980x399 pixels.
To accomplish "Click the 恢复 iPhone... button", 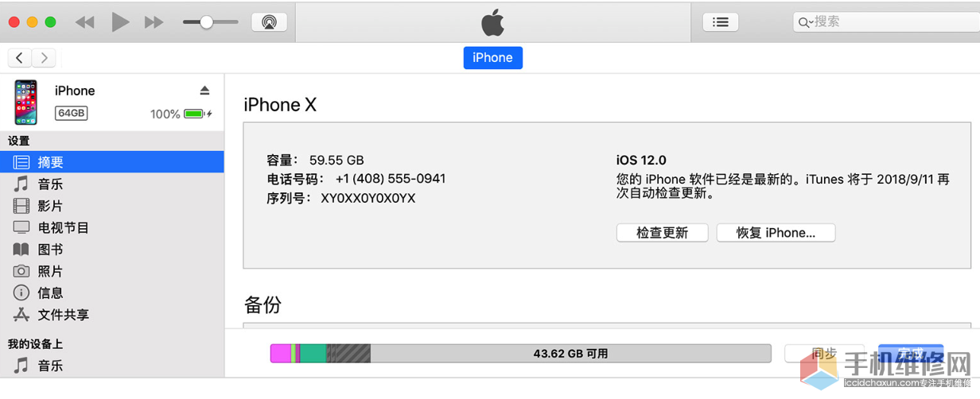I will [x=776, y=233].
